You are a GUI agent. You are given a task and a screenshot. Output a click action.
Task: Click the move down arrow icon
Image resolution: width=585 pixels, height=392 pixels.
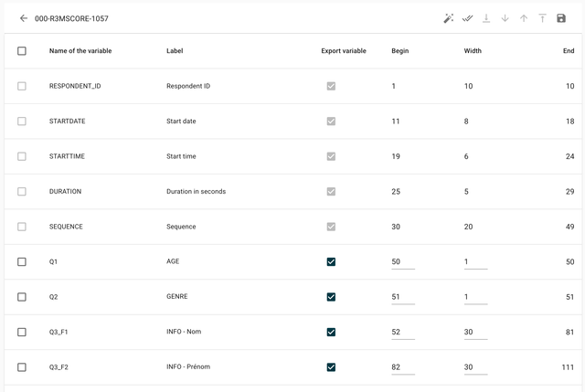[x=505, y=18]
